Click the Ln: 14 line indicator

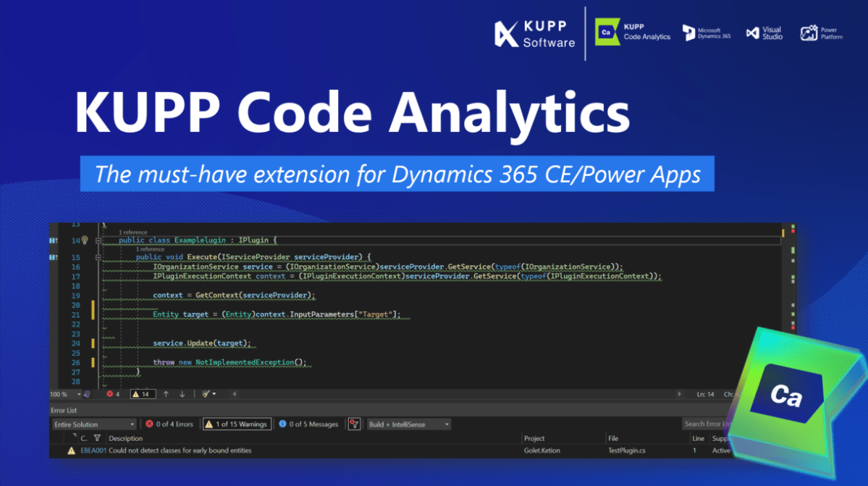(x=705, y=394)
